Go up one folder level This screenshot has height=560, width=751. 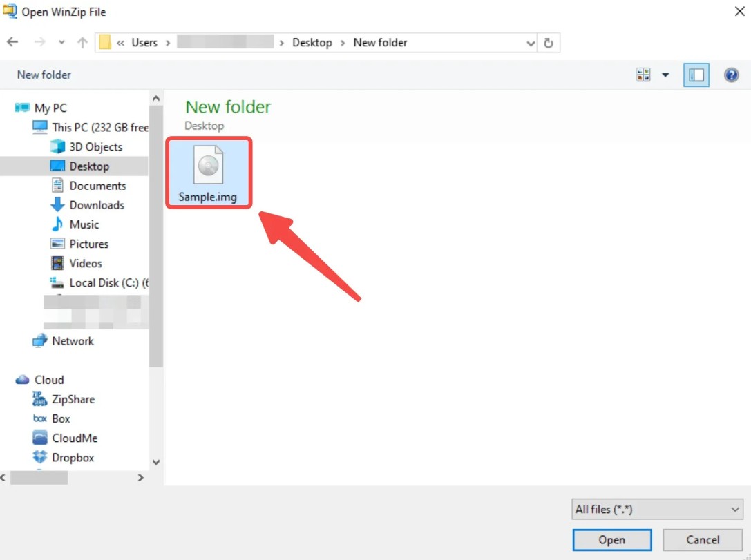coord(82,42)
